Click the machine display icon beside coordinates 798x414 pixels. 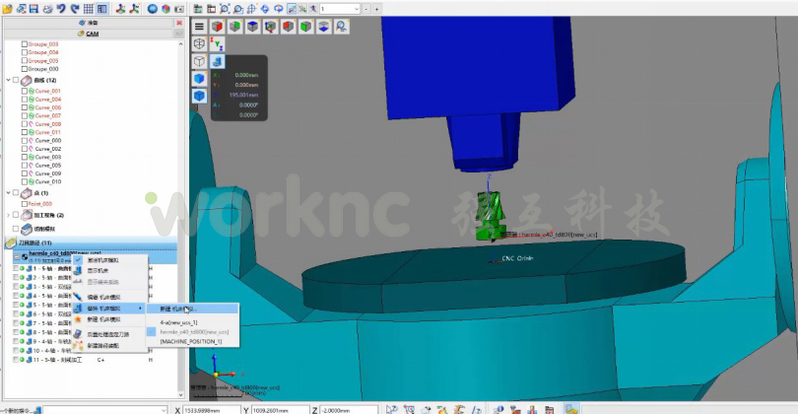(217, 62)
